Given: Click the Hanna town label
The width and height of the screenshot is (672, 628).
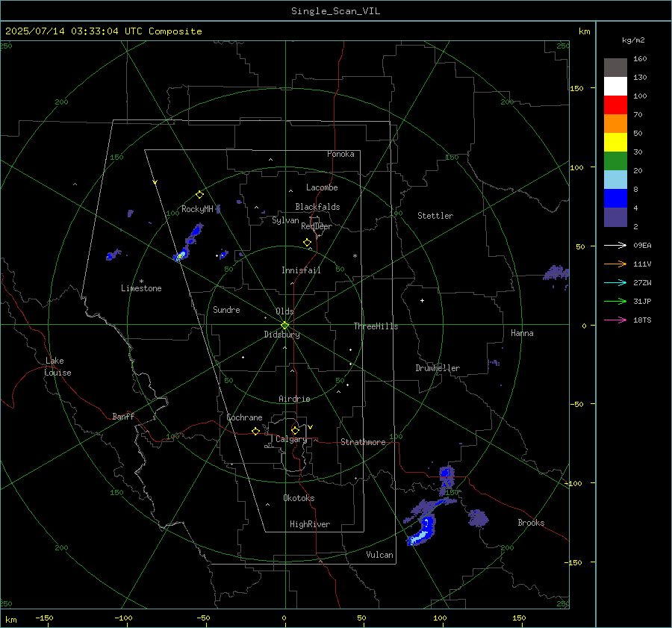Looking at the screenshot, I should (522, 333).
